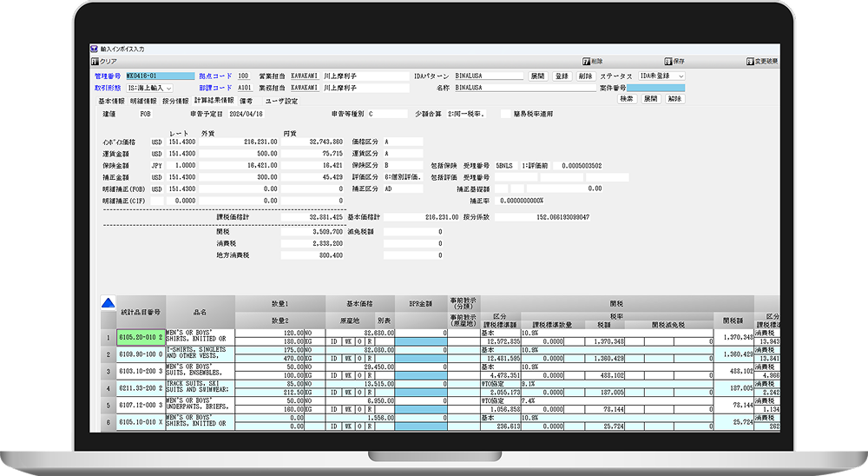Click the 品名 column header
868x476 pixels.
coord(200,312)
